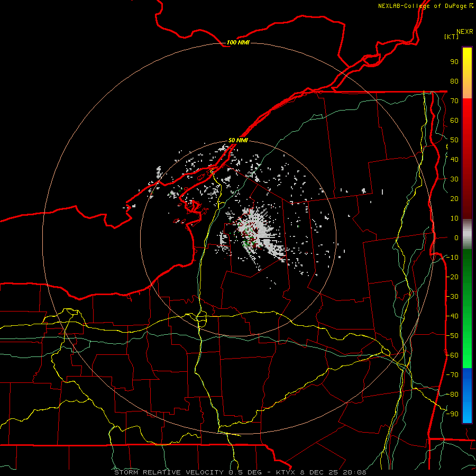This screenshot has width=476, height=476.
Task: Click the 100 NMI range ring label
Action: coord(238,42)
